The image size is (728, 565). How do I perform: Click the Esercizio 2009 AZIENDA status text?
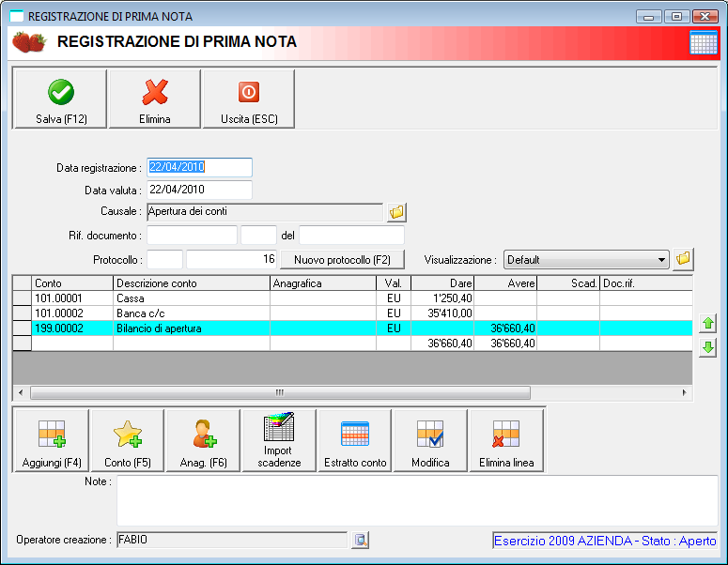pos(605,541)
